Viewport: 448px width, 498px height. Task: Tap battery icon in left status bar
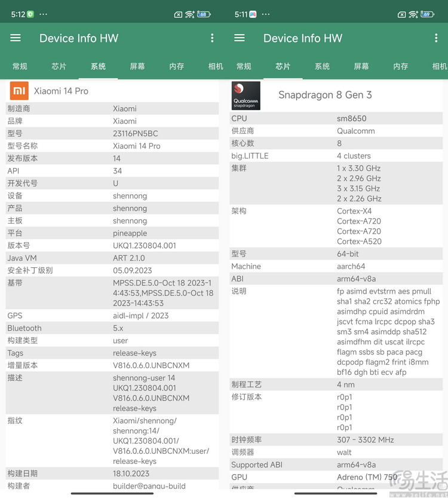[204, 14]
